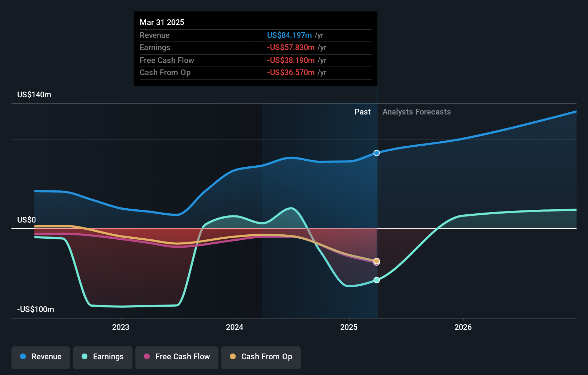
Task: Click the 2026 x-axis label
Action: click(463, 327)
